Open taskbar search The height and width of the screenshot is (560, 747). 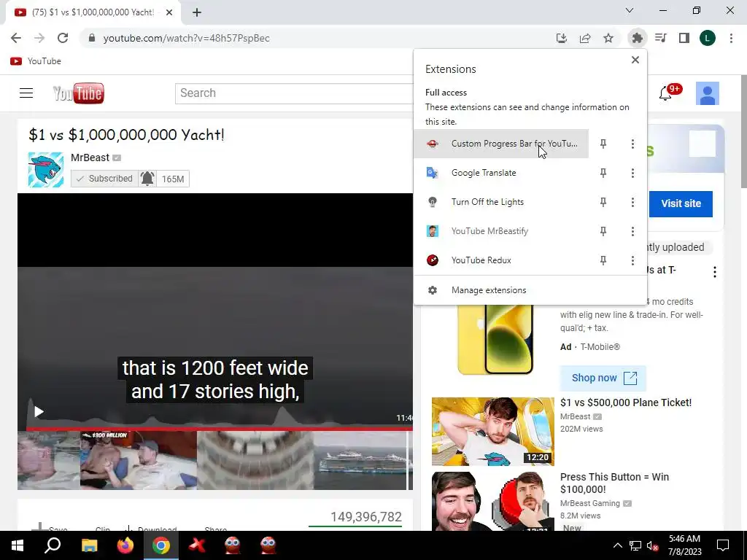pos(53,545)
